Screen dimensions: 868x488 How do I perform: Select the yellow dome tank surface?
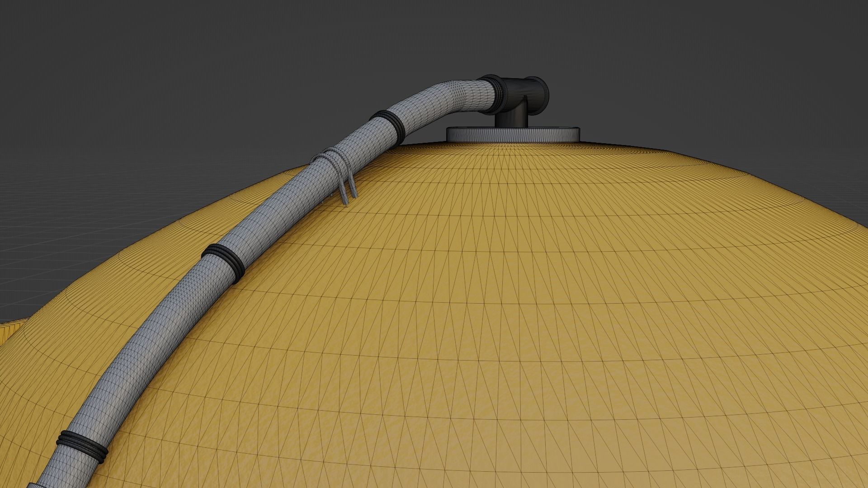click(x=497, y=316)
